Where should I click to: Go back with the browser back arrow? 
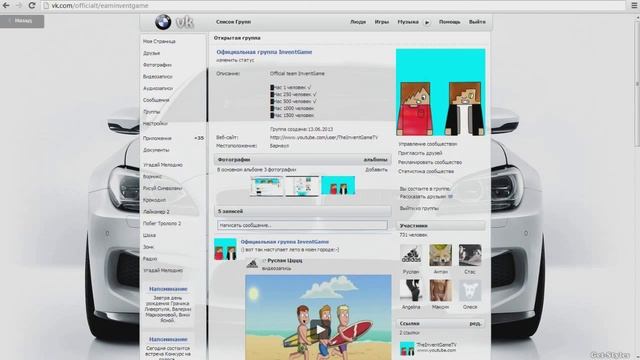tap(7, 6)
